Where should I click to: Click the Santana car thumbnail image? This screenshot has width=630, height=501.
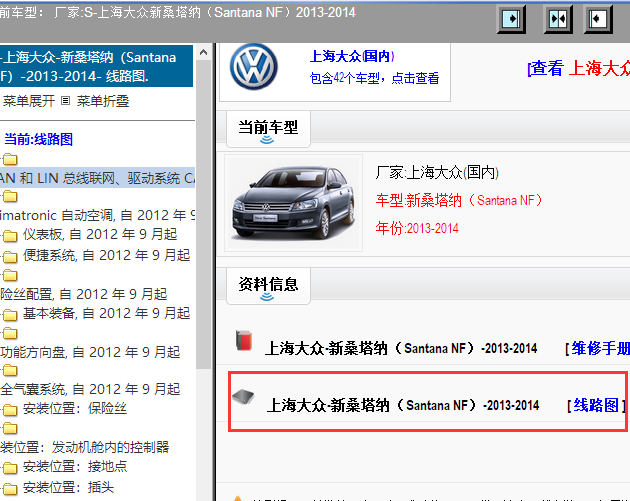(x=293, y=203)
